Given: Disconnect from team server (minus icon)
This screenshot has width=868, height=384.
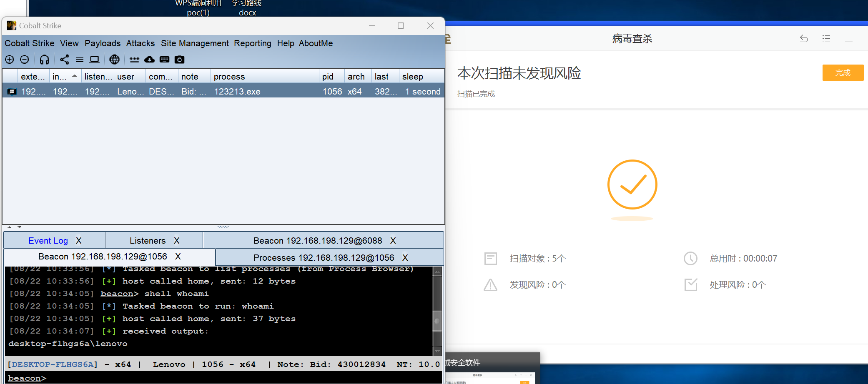Looking at the screenshot, I should pos(25,60).
